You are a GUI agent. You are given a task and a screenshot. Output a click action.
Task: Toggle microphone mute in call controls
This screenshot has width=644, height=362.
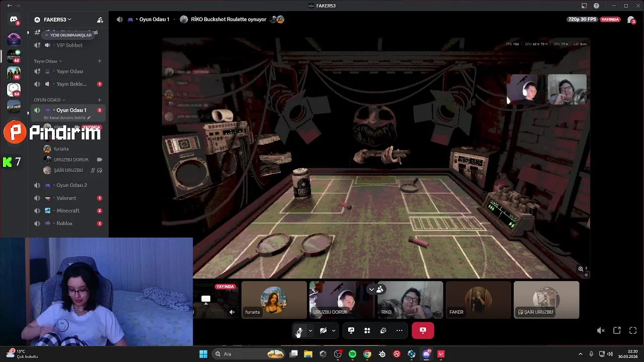(x=299, y=330)
